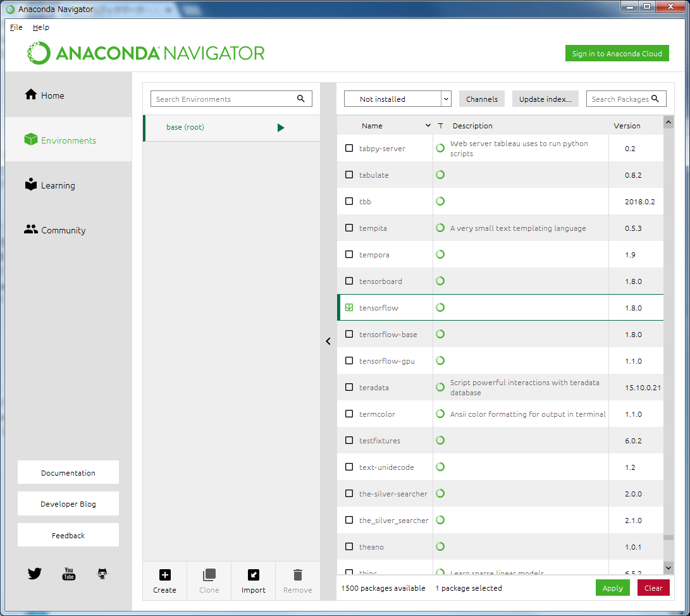This screenshot has width=690, height=616.
Task: Click the type icon for text-unidecode
Action: [440, 467]
